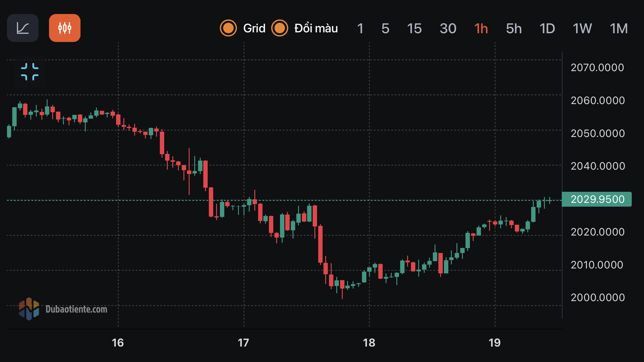Select the 5 minute timeframe
The width and height of the screenshot is (644, 362).
[385, 29]
